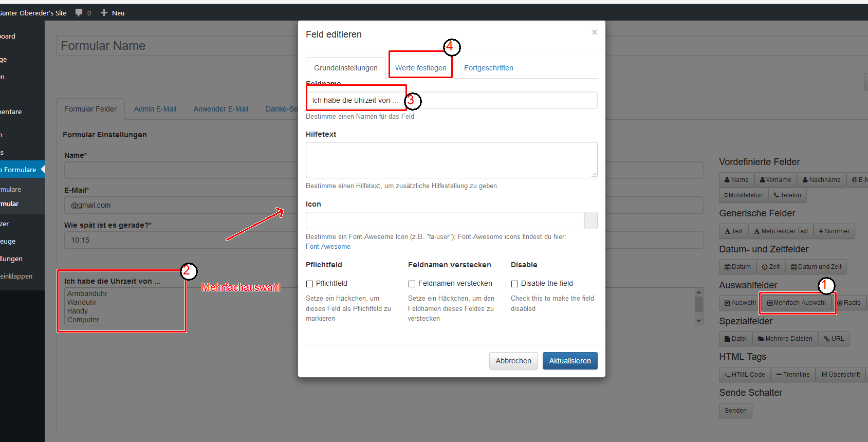The width and height of the screenshot is (868, 442).
Task: Select the Grundeinstellungen tab
Action: tap(346, 68)
